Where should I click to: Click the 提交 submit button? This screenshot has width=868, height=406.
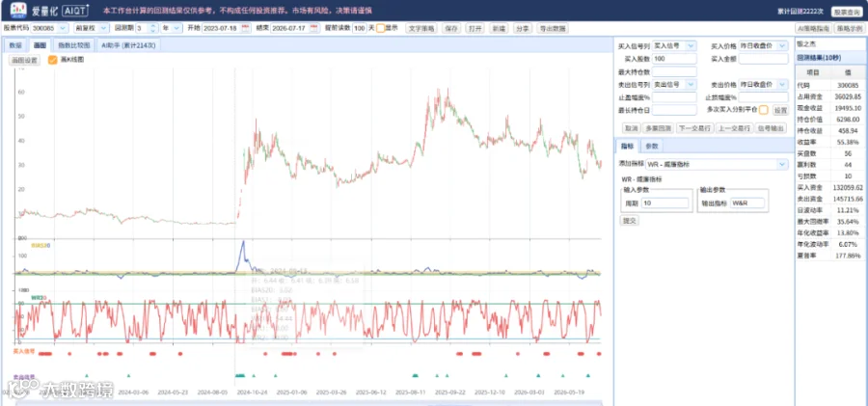pos(629,221)
